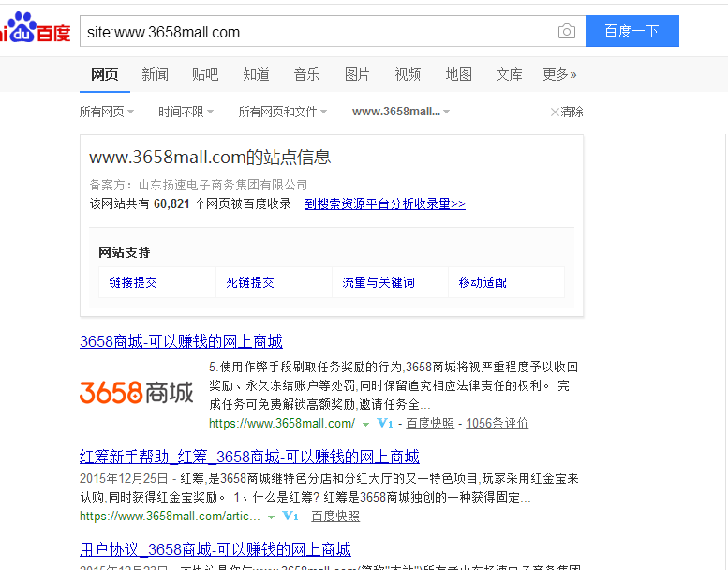Click the 3658商城 logo thumbnail
This screenshot has width=728, height=570.
pos(136,392)
